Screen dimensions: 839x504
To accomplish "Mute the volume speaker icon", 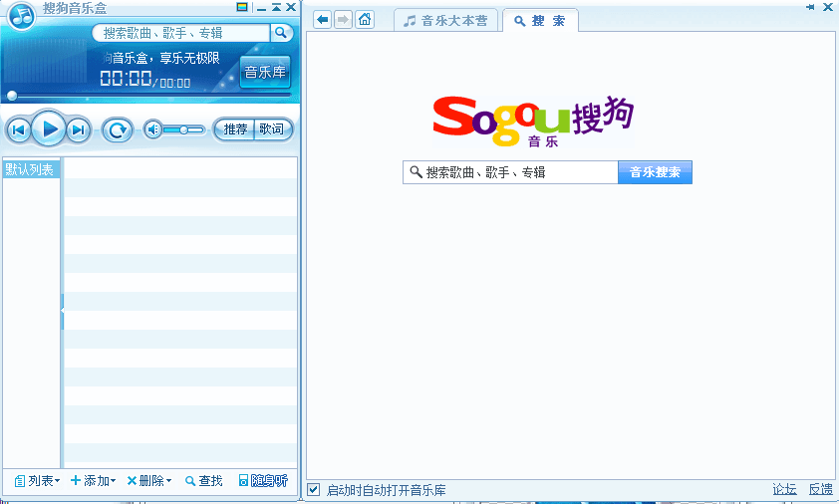I will (152, 129).
